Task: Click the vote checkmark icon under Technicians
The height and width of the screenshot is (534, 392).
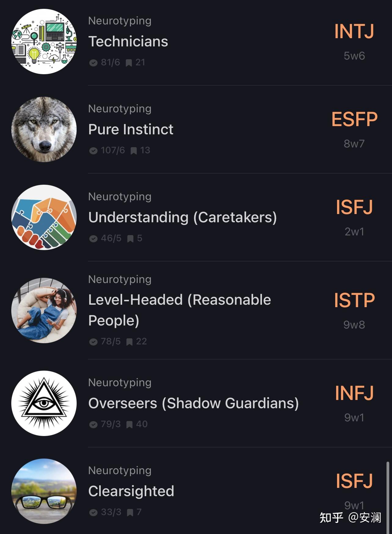Action: [x=93, y=63]
